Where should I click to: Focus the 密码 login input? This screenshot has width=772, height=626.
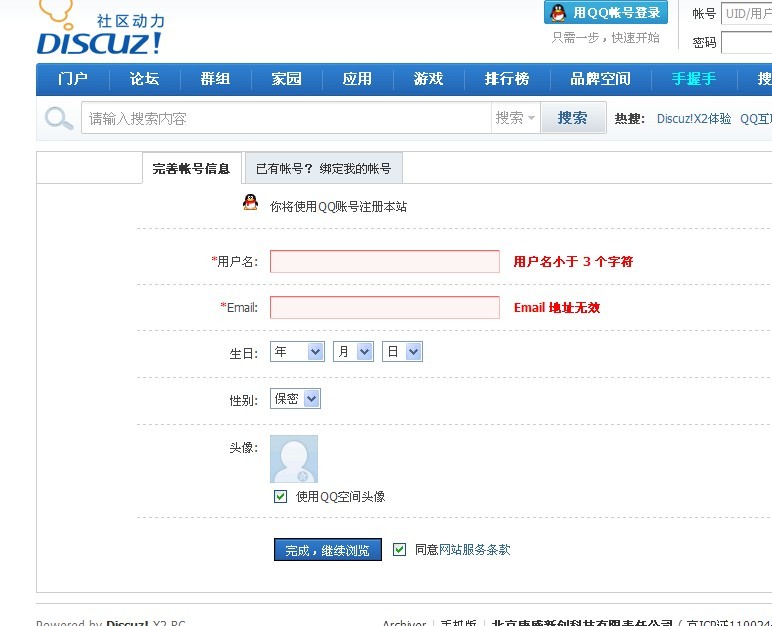(x=746, y=42)
